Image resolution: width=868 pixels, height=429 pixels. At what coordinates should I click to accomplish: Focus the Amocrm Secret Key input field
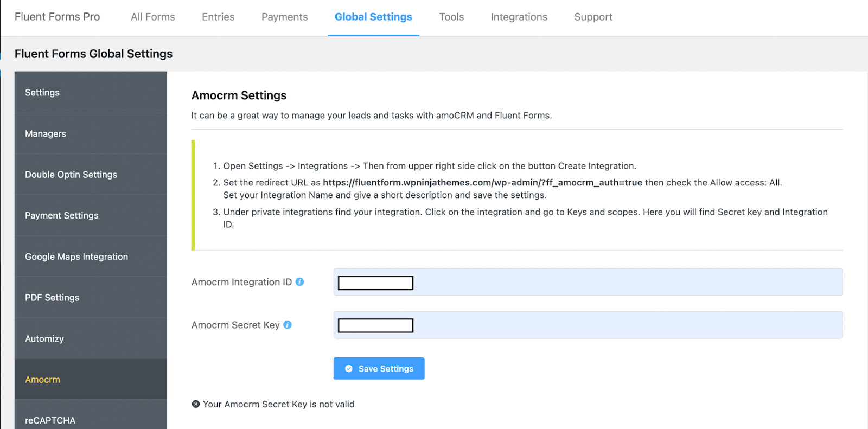point(588,325)
